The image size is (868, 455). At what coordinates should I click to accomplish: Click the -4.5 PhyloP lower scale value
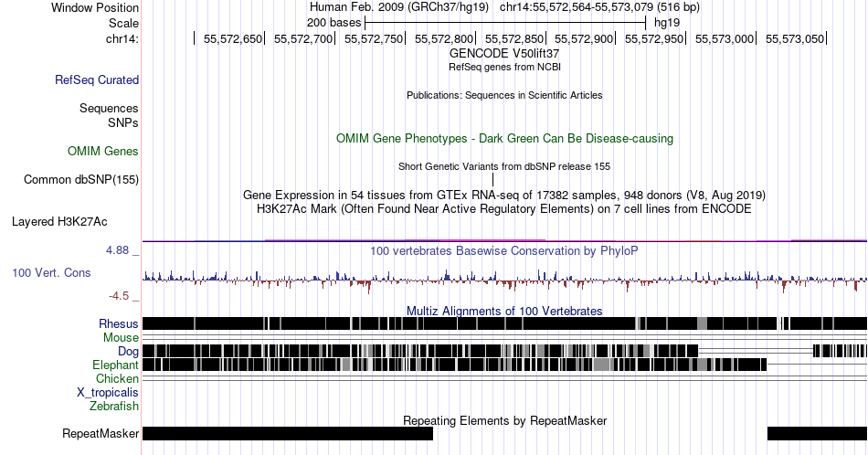(119, 296)
